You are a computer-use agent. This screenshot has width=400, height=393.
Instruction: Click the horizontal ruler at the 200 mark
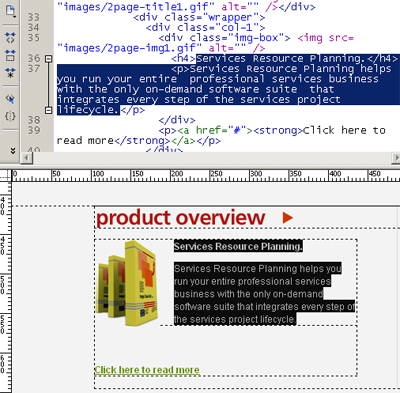coord(177,174)
